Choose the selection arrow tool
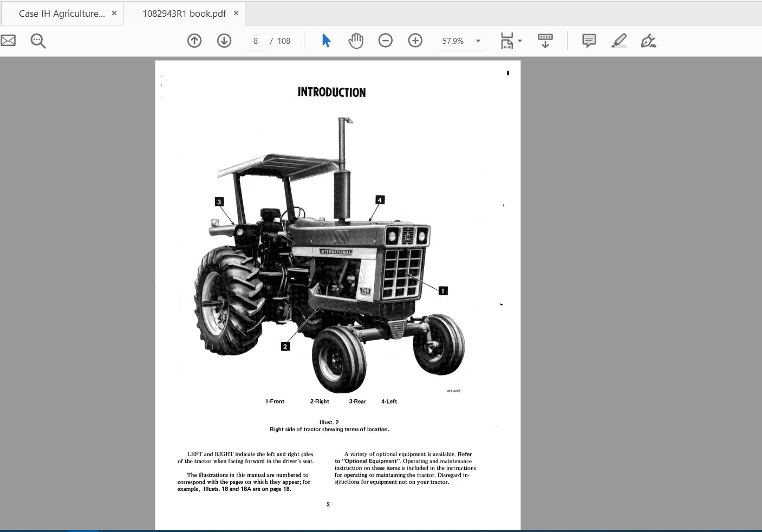762x532 pixels. 326,41
